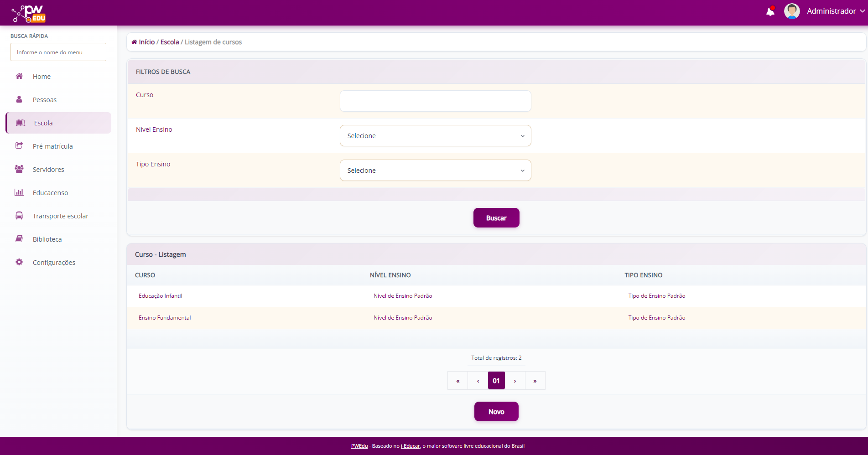Screen dimensions: 868x455
Task: Click the Educacenso bar chart icon
Action: pyautogui.click(x=19, y=192)
